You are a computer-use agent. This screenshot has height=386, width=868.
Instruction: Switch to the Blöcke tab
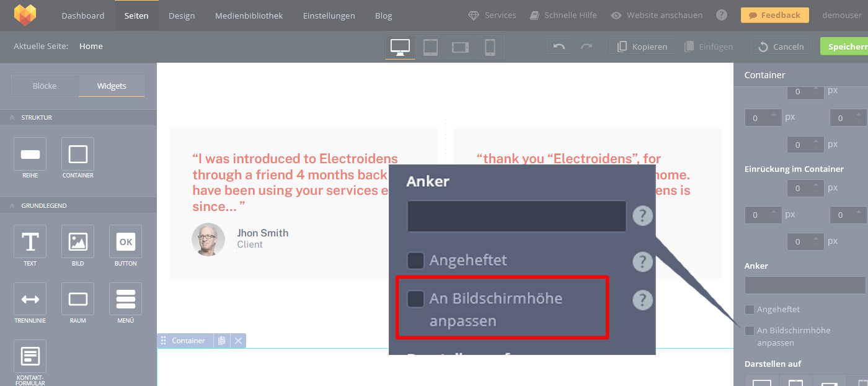coord(45,86)
